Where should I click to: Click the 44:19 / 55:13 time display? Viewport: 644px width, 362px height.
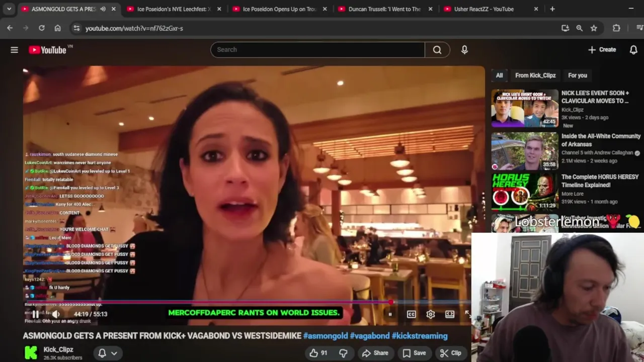(x=91, y=314)
